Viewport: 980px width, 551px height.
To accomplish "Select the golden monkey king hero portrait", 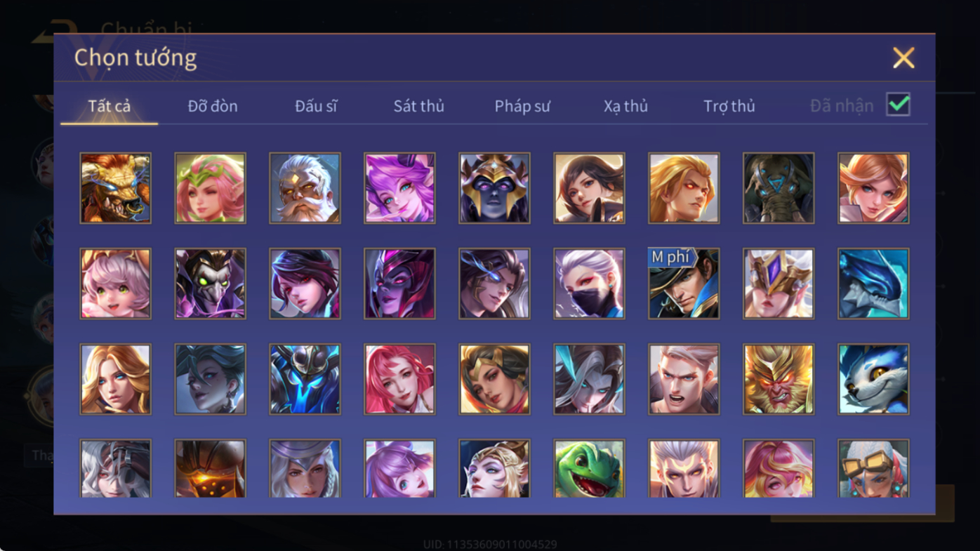I will 779,379.
